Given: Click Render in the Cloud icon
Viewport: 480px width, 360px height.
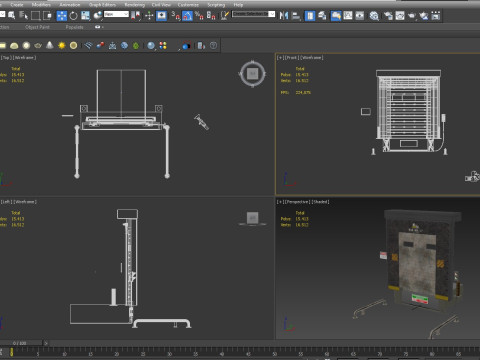Looking at the screenshot, I should tap(424, 16).
